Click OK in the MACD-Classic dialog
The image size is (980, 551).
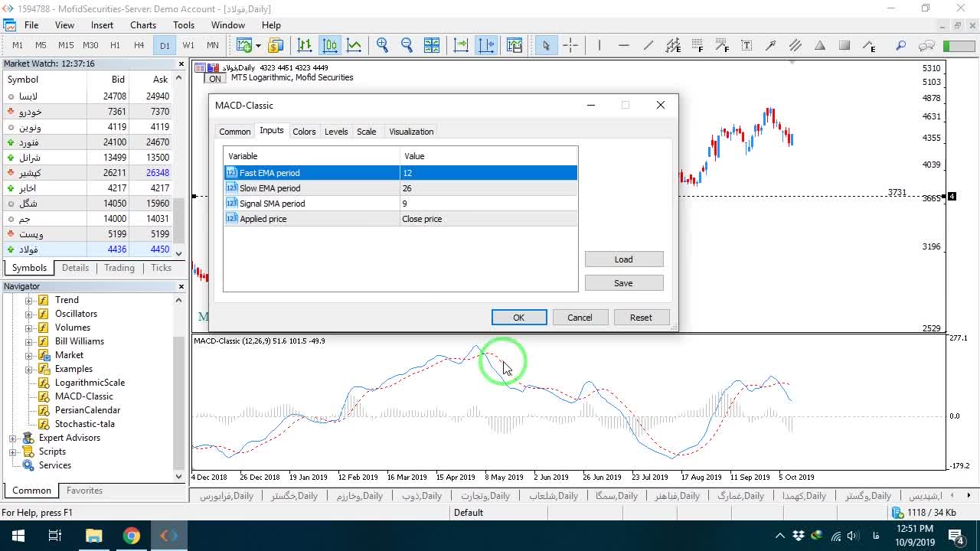[519, 318]
